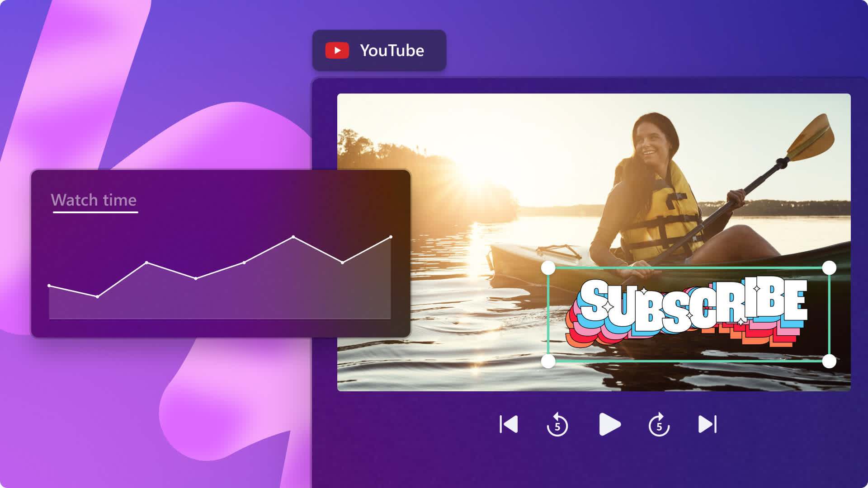Image resolution: width=868 pixels, height=488 pixels.
Task: Rewind 5 seconds
Action: 557,425
